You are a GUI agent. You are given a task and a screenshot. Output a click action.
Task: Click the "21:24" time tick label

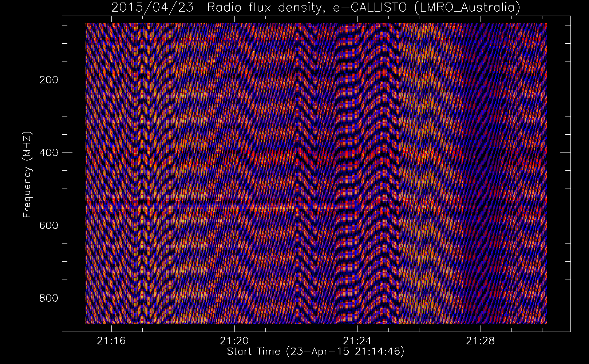(357, 341)
